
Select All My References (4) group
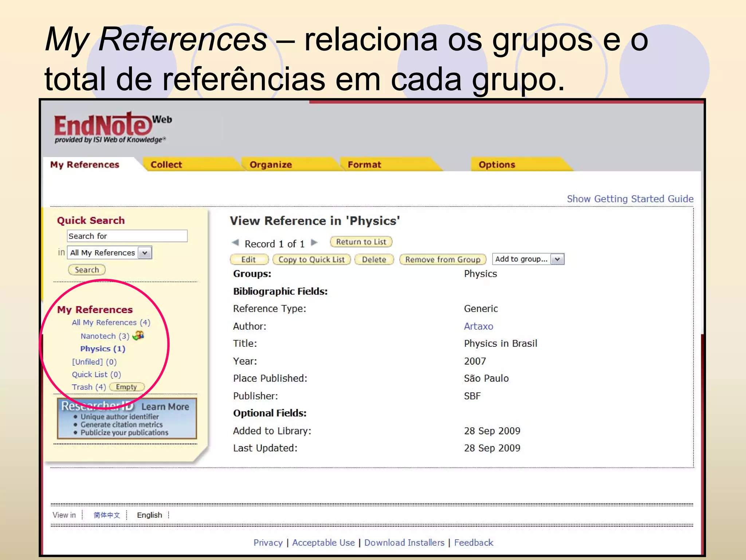(x=111, y=322)
